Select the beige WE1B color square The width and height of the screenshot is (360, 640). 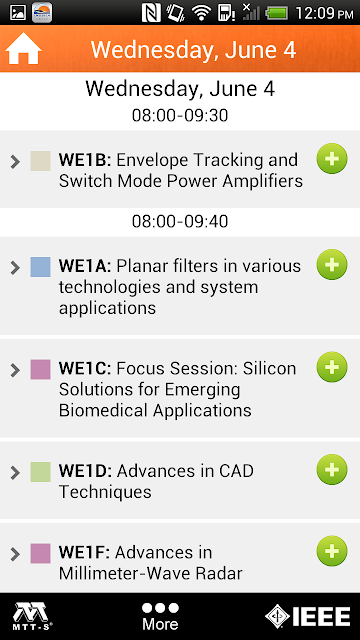pos(40,161)
